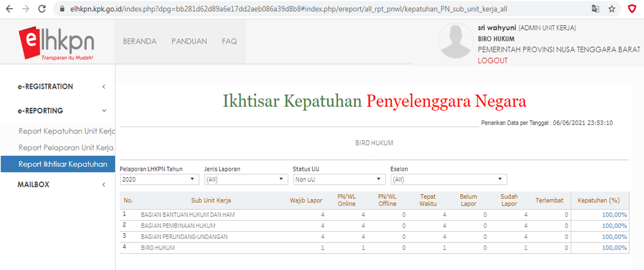This screenshot has height=270, width=644.
Task: Click the translate page icon
Action: click(x=595, y=9)
